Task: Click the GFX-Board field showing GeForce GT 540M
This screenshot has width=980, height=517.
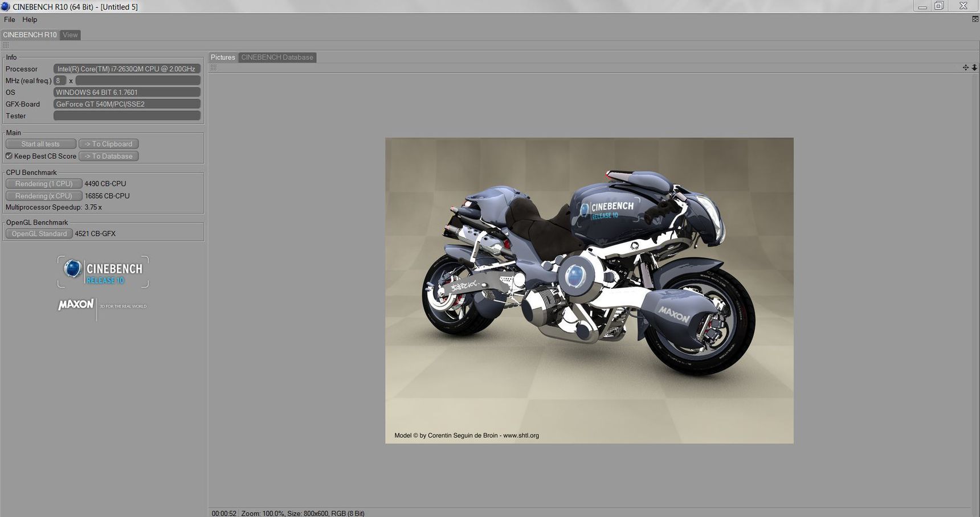Action: 127,104
